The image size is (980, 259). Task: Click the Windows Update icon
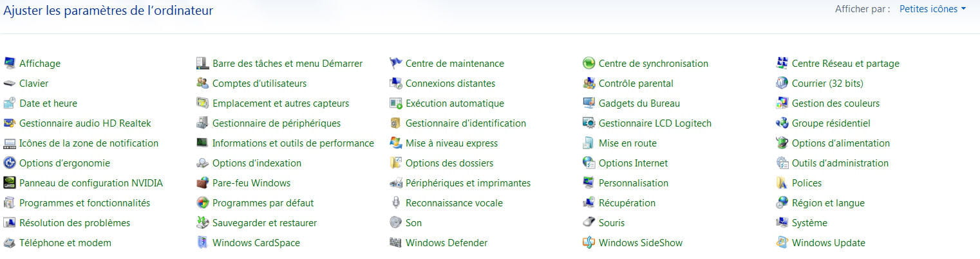(x=782, y=243)
